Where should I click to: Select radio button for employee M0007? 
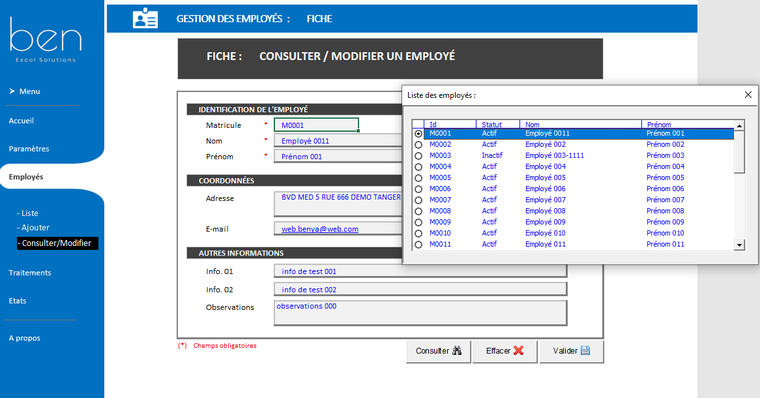[x=418, y=200]
